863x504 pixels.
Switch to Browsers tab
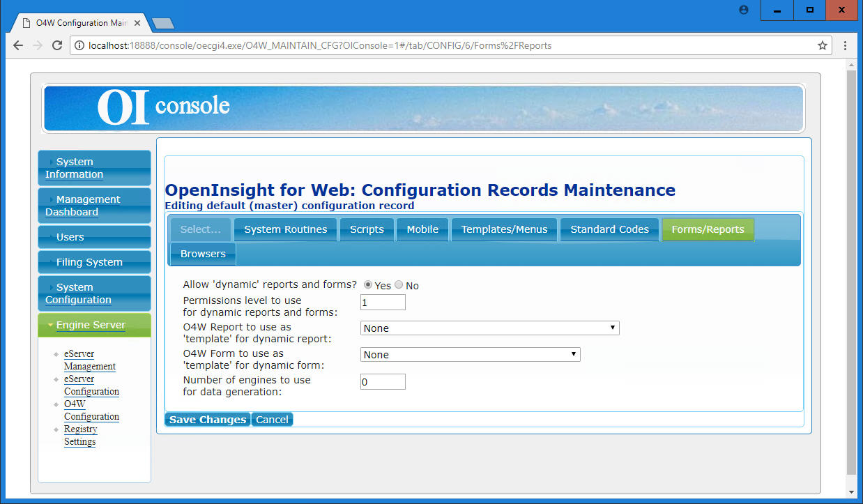pyautogui.click(x=203, y=254)
